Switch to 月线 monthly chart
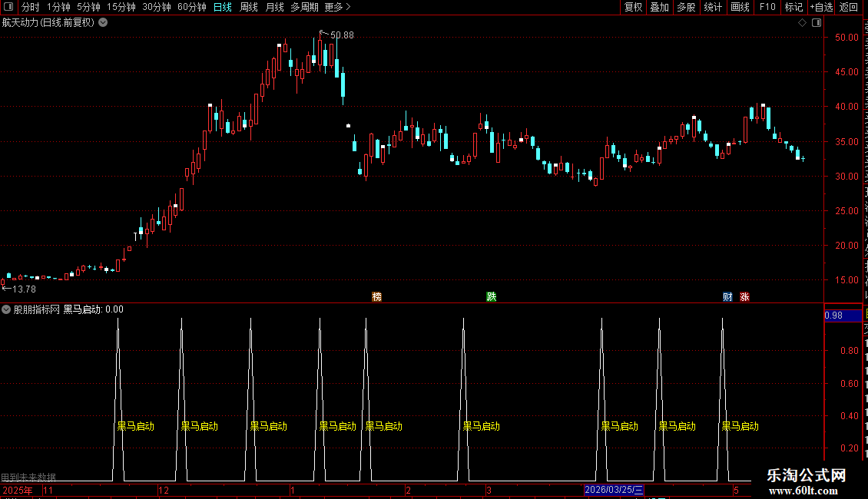Viewport: 868px width, 499px height. (x=274, y=7)
